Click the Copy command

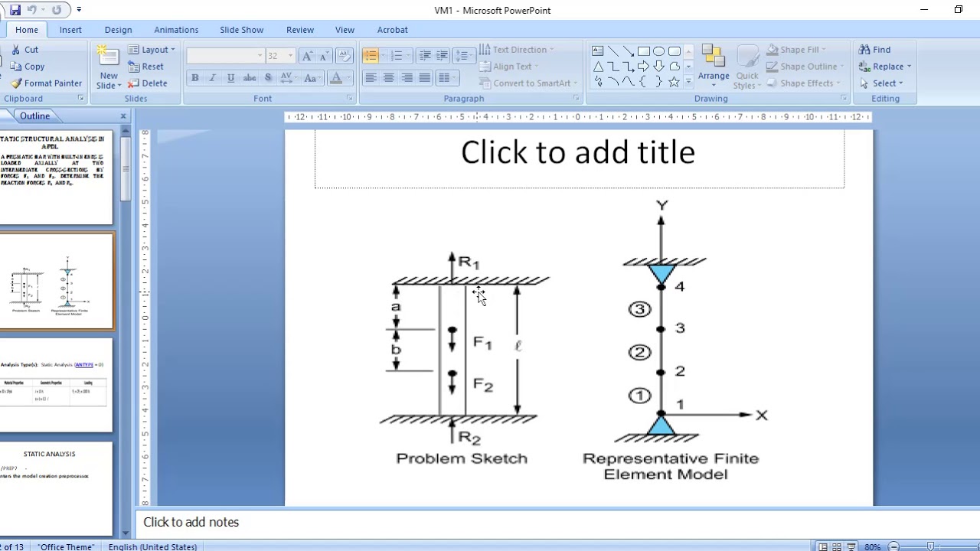point(28,67)
